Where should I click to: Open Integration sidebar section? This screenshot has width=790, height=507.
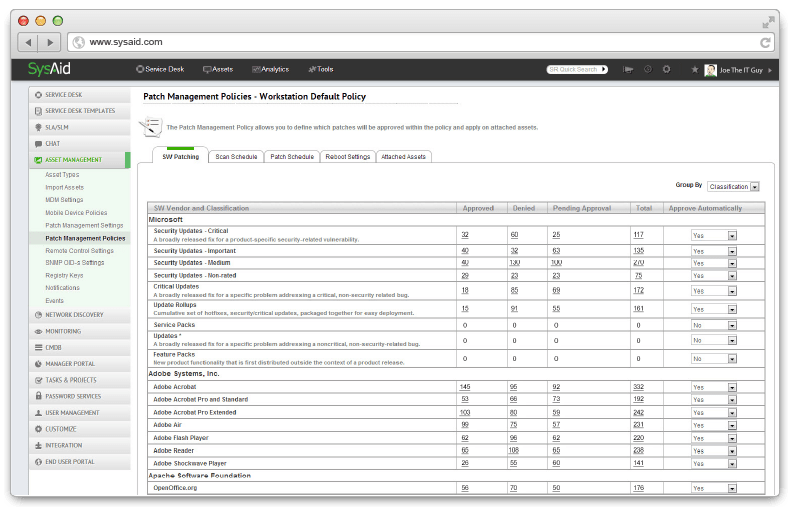coord(80,446)
